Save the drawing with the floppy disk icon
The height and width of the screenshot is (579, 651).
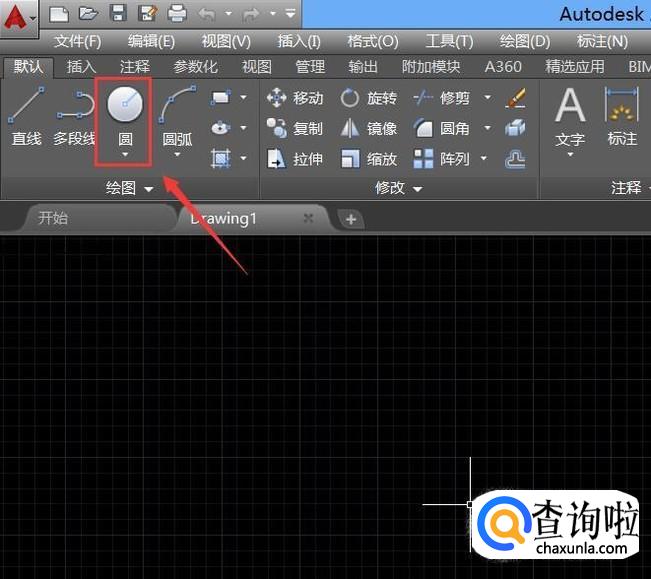tap(118, 13)
